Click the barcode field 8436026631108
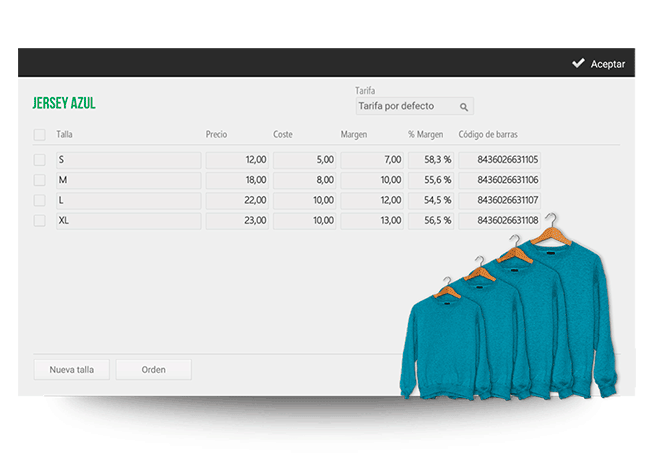The width and height of the screenshot is (650, 456). pos(500,221)
